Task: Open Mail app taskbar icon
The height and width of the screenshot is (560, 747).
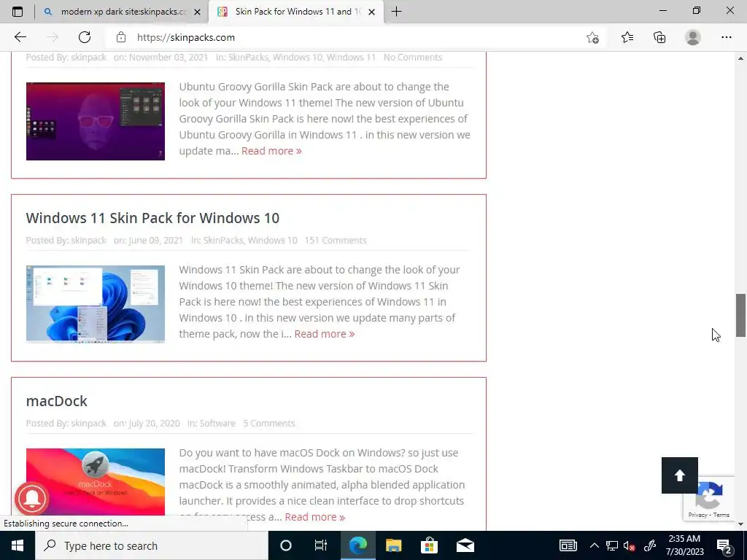Action: click(465, 545)
